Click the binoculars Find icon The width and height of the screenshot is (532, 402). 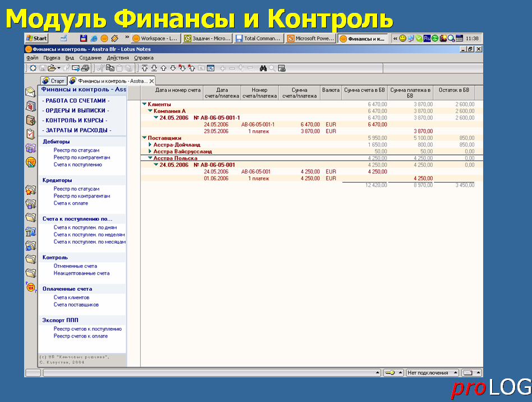(x=263, y=68)
